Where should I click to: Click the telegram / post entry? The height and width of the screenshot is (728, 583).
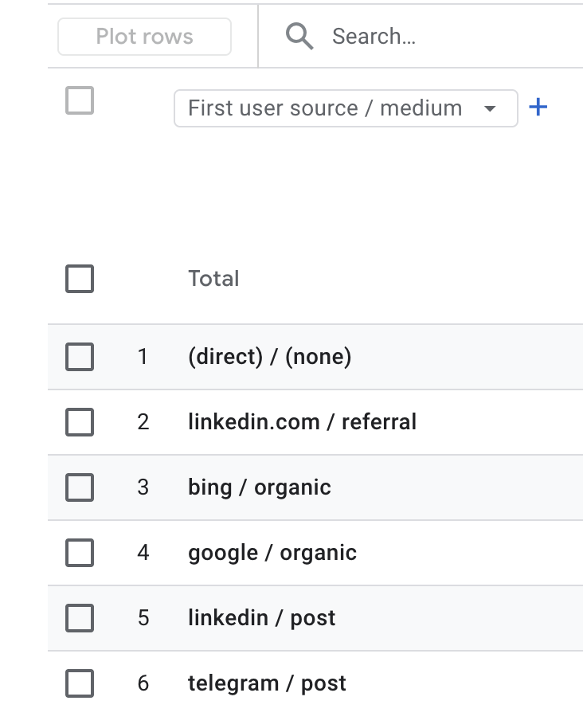pos(267,683)
